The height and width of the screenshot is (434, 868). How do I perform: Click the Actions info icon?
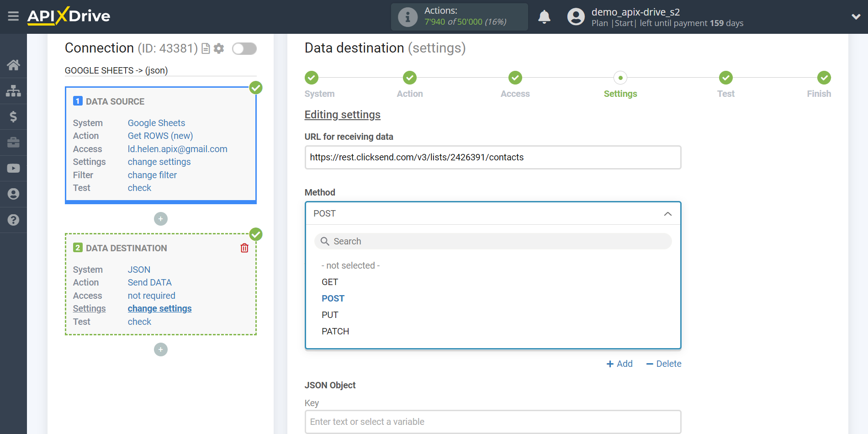[x=408, y=17]
